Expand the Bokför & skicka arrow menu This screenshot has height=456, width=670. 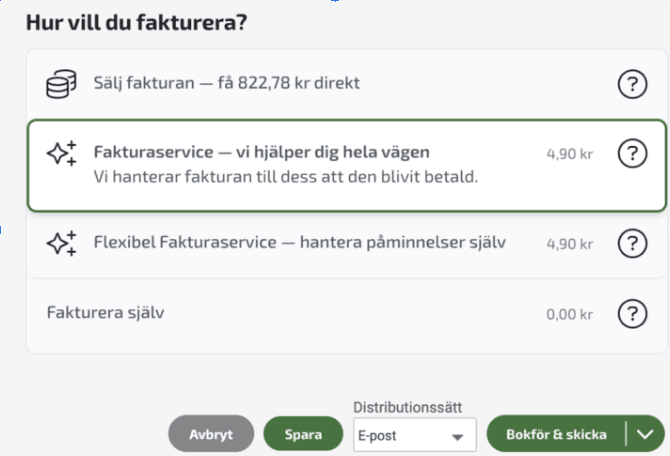tap(645, 434)
